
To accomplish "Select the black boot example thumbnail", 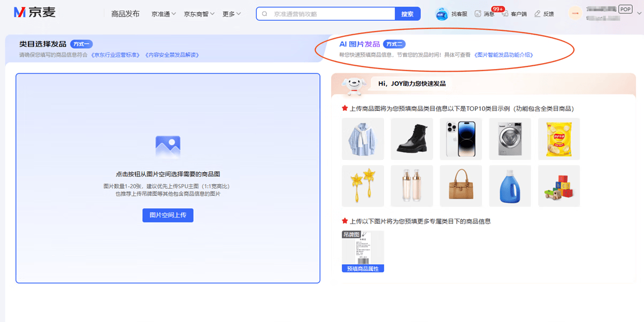I will (x=412, y=139).
